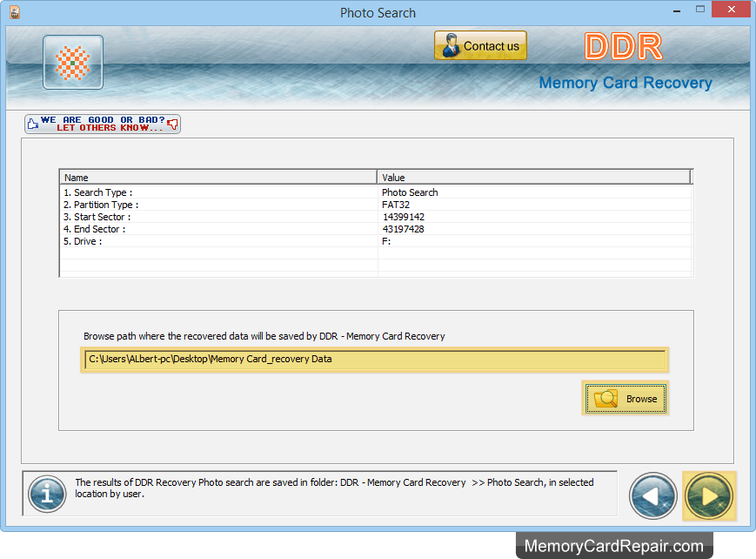
Task: Click the folder magnifier icon on Browse
Action: [x=605, y=399]
